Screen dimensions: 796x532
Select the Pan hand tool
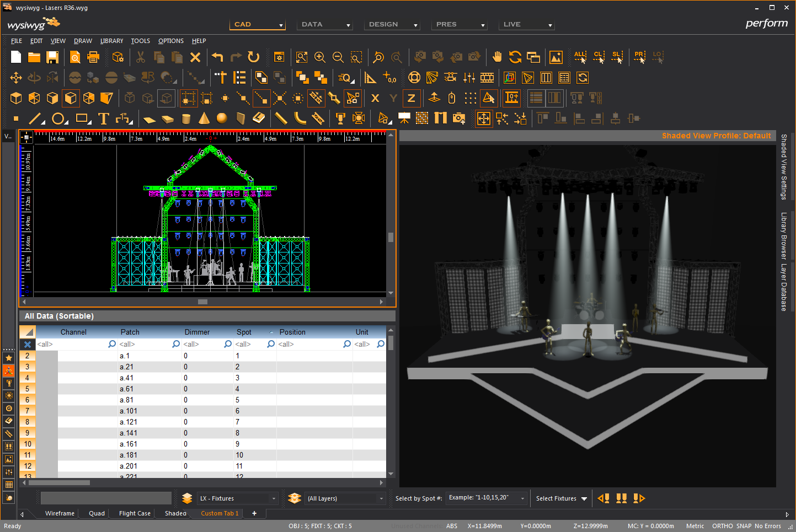[497, 57]
